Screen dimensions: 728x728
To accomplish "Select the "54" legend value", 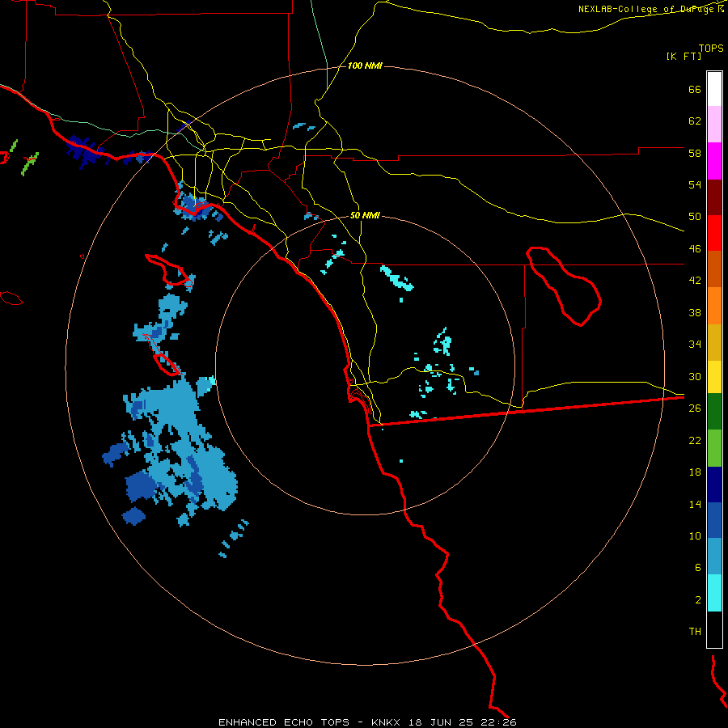I will click(x=695, y=184).
